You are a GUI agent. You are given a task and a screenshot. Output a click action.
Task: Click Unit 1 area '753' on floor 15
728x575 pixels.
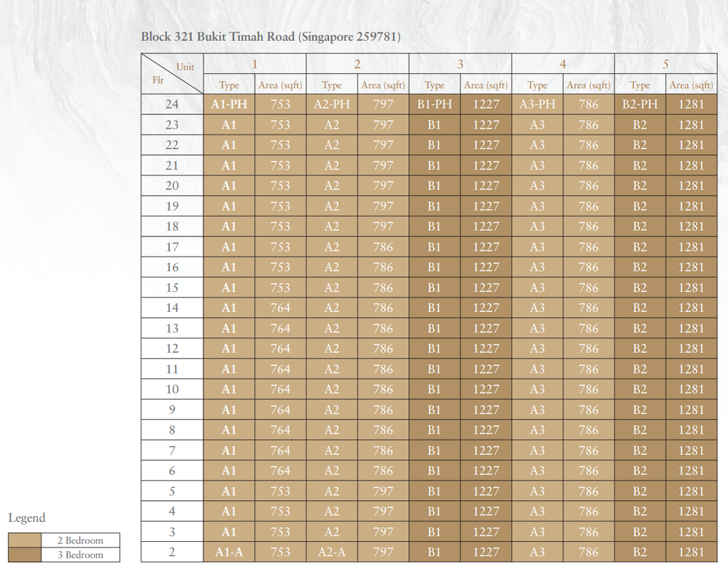(x=280, y=287)
